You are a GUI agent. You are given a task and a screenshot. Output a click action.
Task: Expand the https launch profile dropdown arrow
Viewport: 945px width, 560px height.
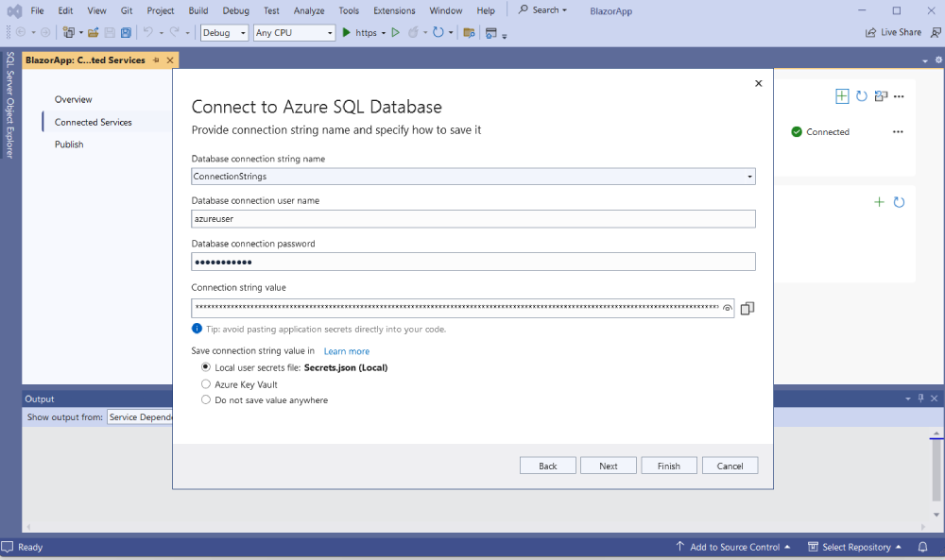384,33
